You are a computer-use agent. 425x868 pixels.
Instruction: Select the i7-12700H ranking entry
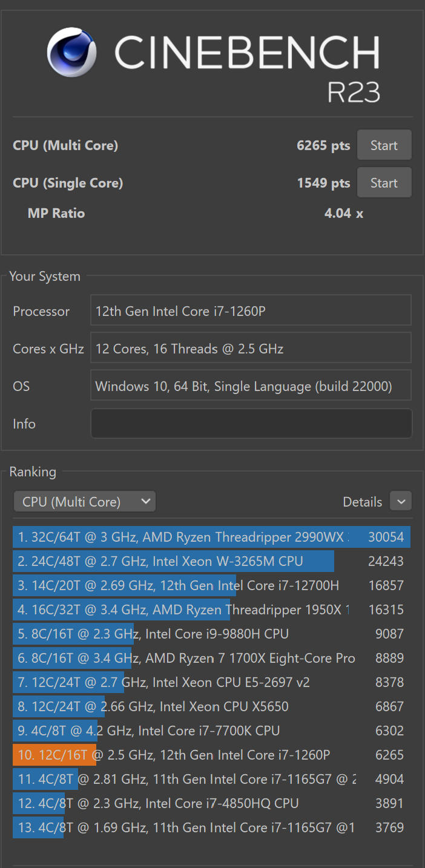click(x=182, y=585)
